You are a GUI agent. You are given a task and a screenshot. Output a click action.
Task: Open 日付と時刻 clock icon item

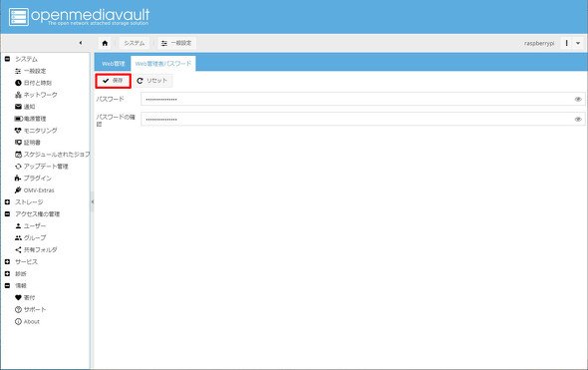pos(33,83)
